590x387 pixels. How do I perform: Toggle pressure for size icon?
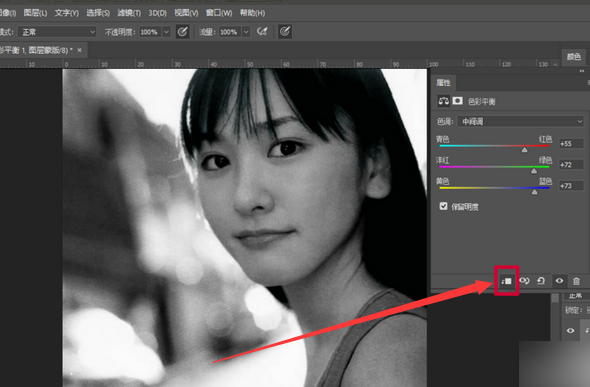coord(285,32)
